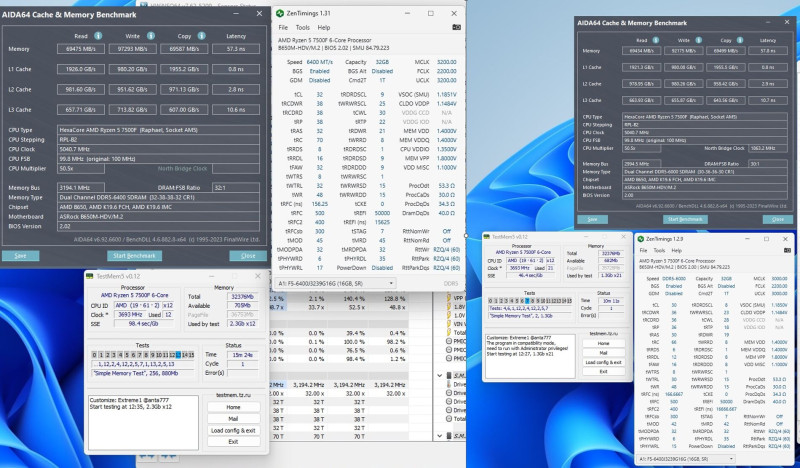Open Tools menu in ZenTimings 1.31
The image size is (800, 468).
[x=303, y=28]
